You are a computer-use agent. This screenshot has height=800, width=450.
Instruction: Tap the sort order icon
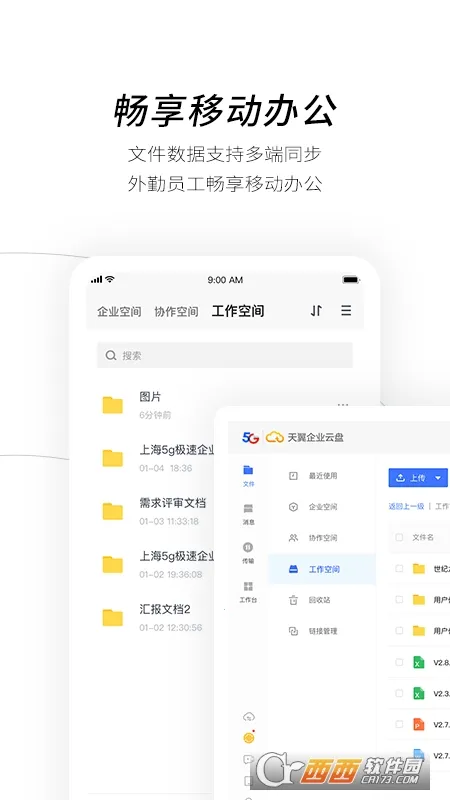pos(316,310)
